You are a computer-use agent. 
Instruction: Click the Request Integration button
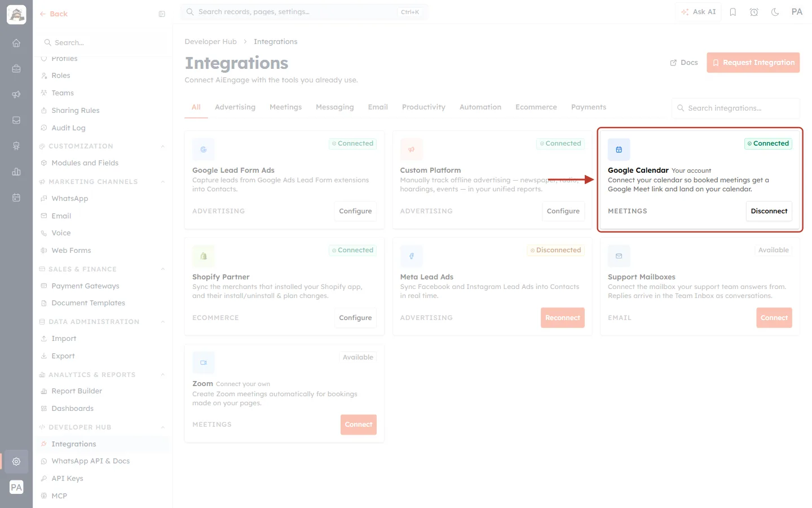coord(753,63)
